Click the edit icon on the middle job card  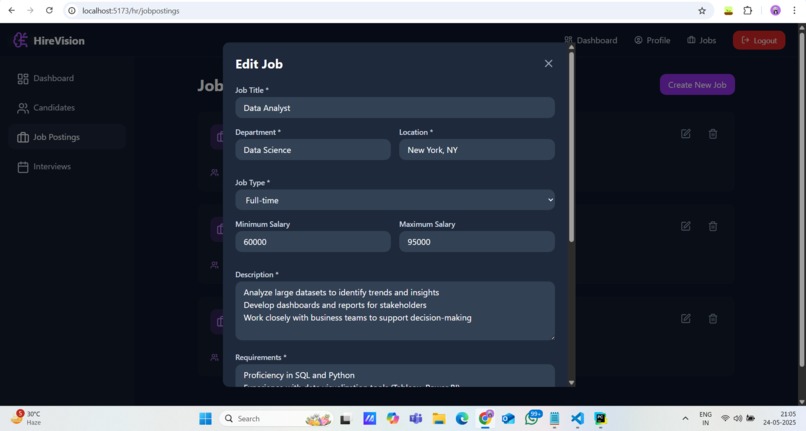coord(686,226)
